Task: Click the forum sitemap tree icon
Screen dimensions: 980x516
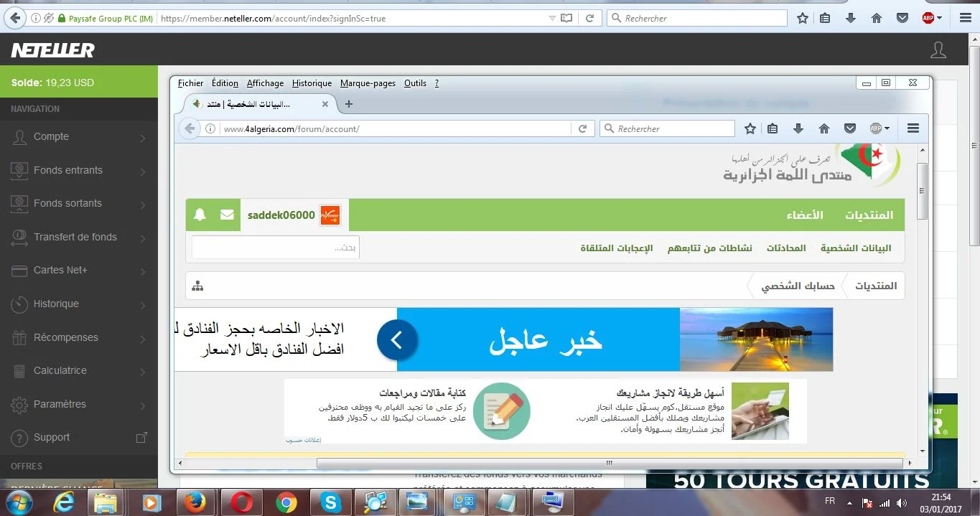Action: [x=197, y=286]
